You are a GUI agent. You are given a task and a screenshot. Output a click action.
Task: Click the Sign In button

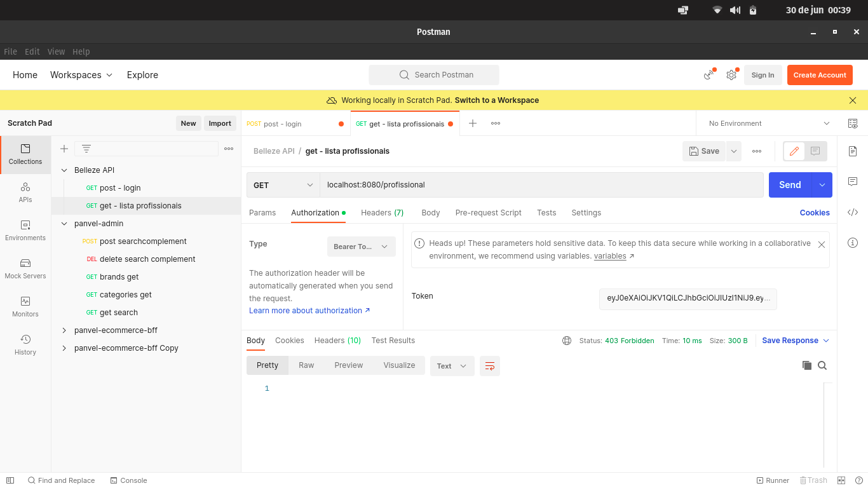763,75
